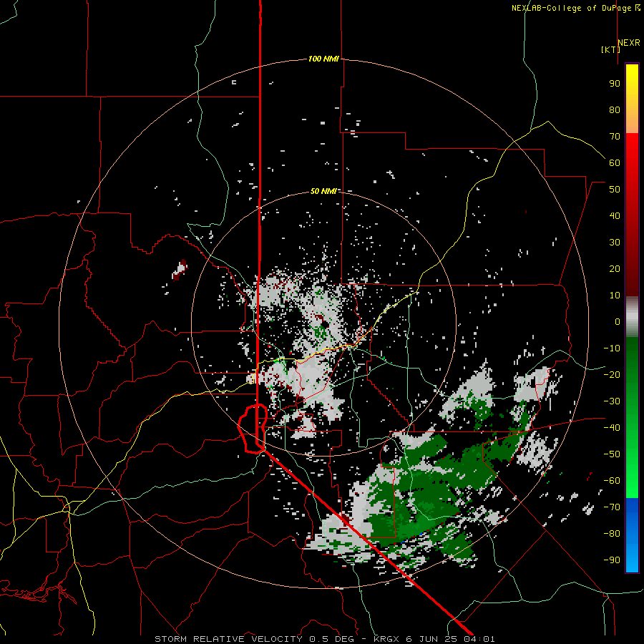Click the 20 value on the velocity scale
The height and width of the screenshot is (644, 644).
pyautogui.click(x=615, y=268)
